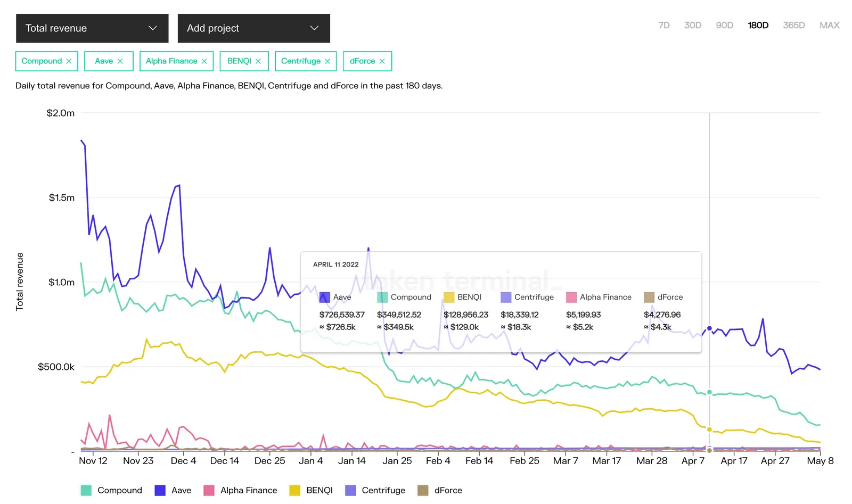Click the Jan 25 x-axis date label
The image size is (852, 504).
(x=397, y=461)
